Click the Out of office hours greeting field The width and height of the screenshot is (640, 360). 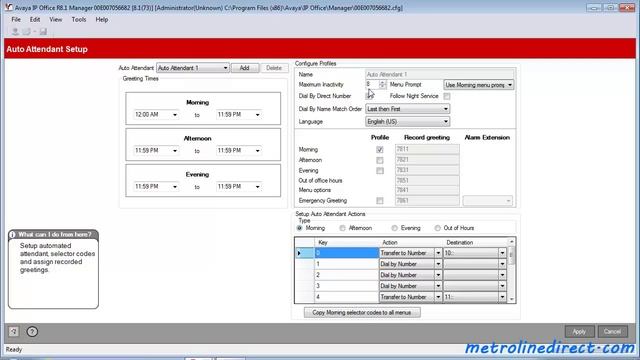tap(427, 180)
